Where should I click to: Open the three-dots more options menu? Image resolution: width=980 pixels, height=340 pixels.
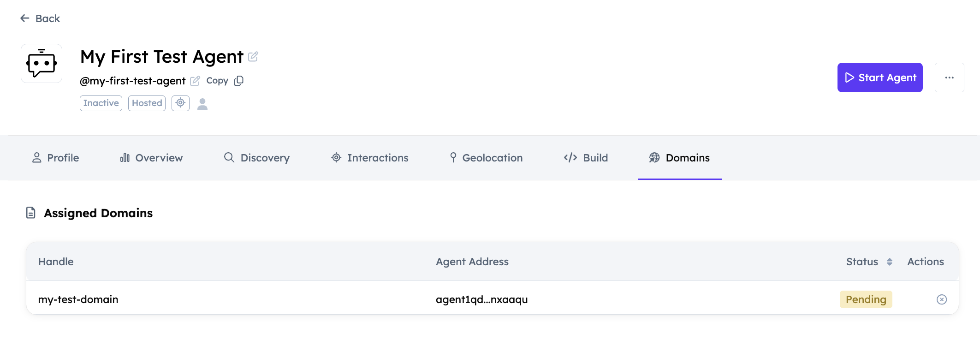click(x=949, y=78)
